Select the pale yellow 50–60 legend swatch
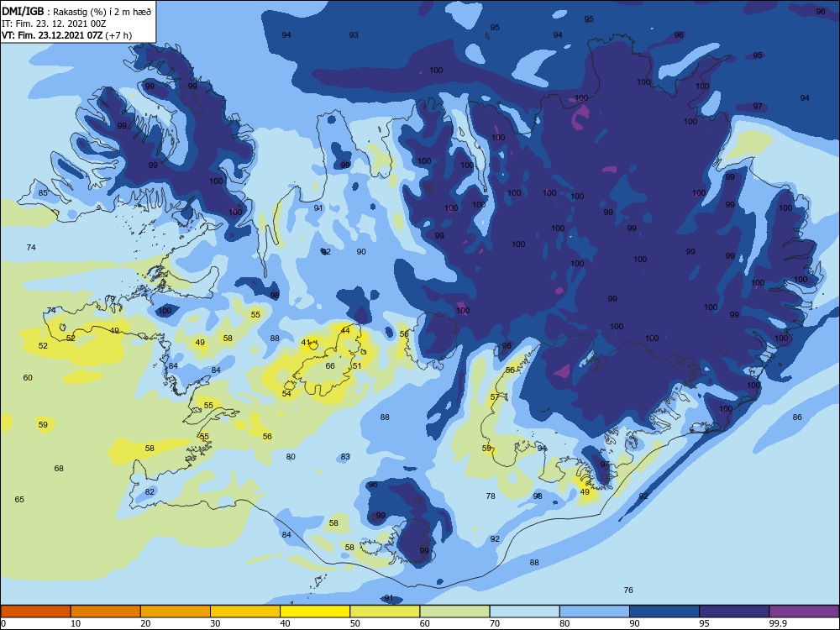This screenshot has width=840, height=630. [385, 612]
